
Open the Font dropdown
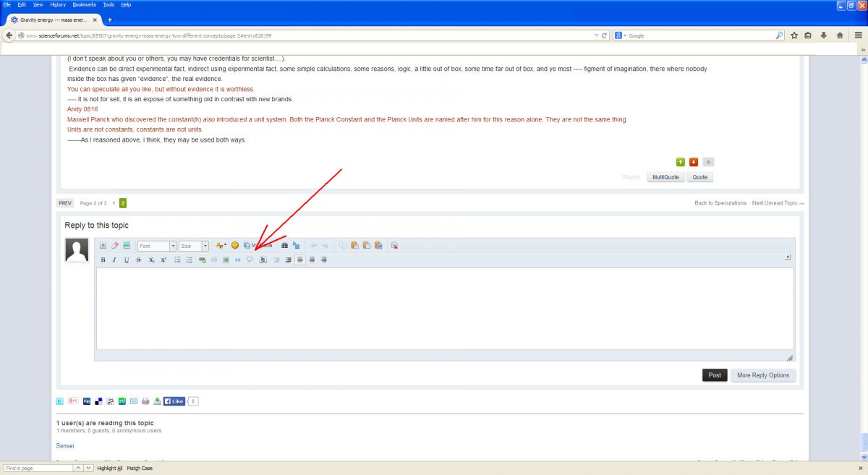coord(157,246)
